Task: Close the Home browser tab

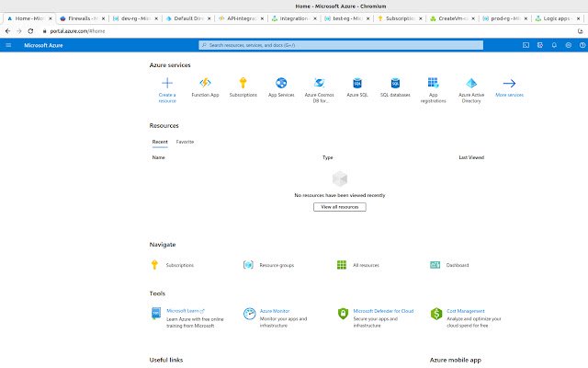Action: click(51, 18)
